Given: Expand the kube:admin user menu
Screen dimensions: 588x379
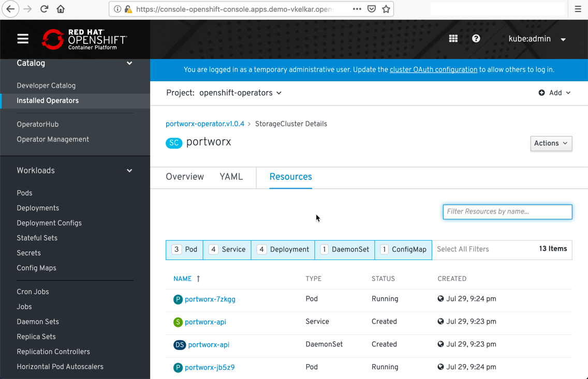Looking at the screenshot, I should coord(537,39).
